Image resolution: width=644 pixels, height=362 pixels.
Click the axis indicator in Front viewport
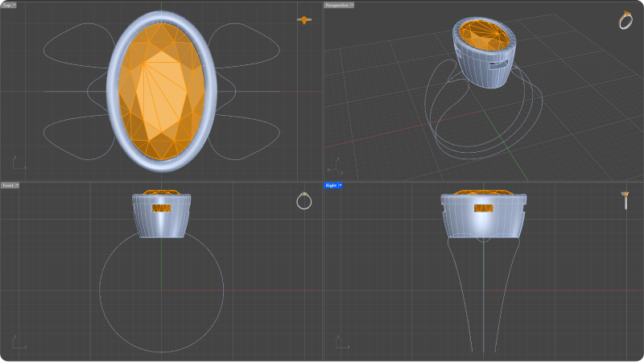[18, 343]
